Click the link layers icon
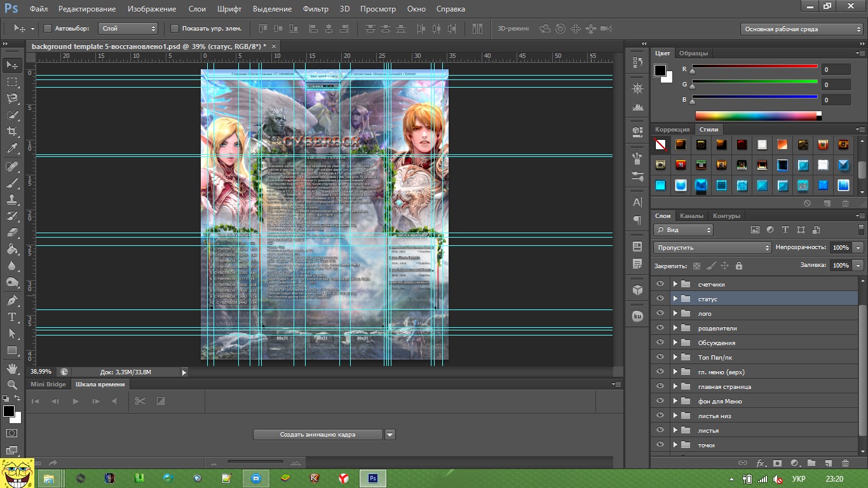The width and height of the screenshot is (868, 488). point(742,463)
